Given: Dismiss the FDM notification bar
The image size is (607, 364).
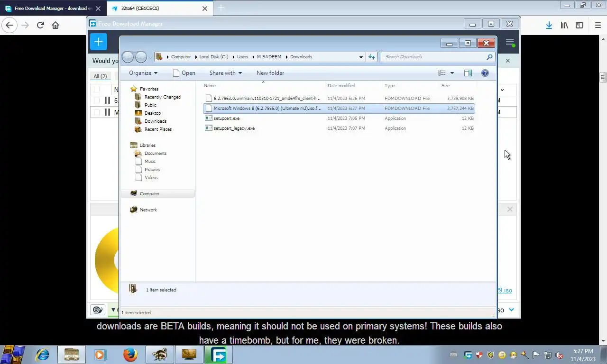Looking at the screenshot, I should (x=507, y=61).
